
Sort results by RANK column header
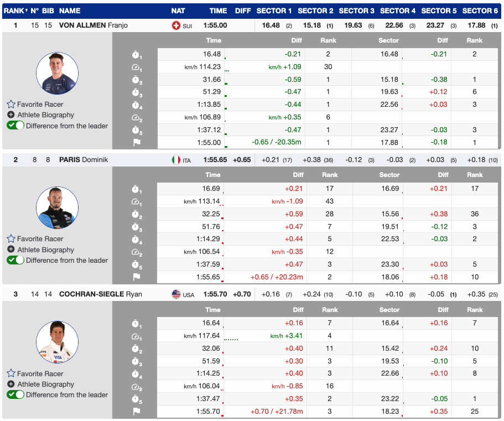[x=14, y=11]
